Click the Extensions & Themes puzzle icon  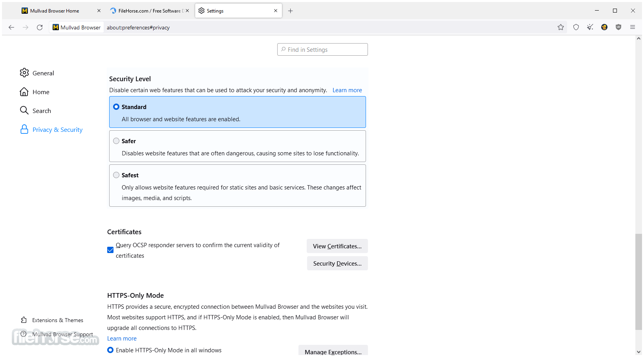point(24,320)
